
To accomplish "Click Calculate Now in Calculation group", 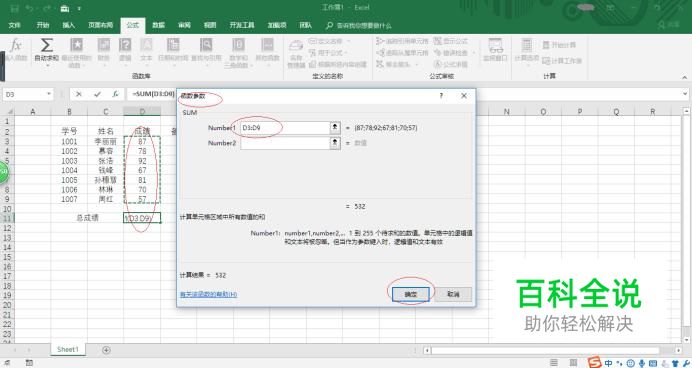I will tap(559, 45).
